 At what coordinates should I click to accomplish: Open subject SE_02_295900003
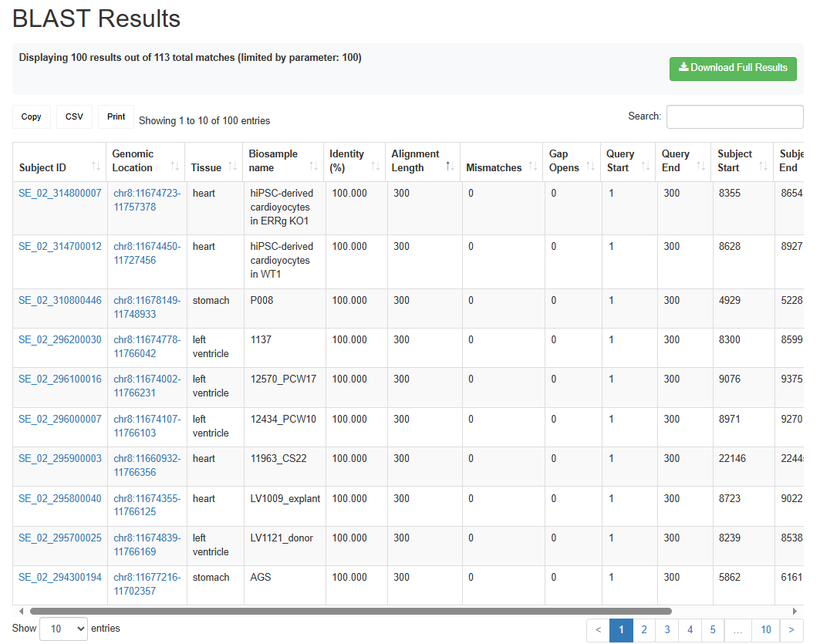coord(60,458)
